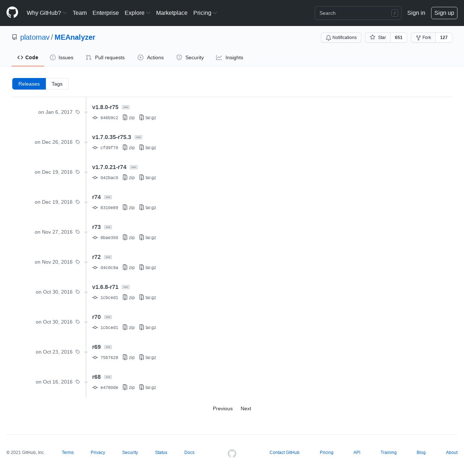This screenshot has height=476, width=464.
Task: Open the Docs footer link
Action: tap(189, 453)
